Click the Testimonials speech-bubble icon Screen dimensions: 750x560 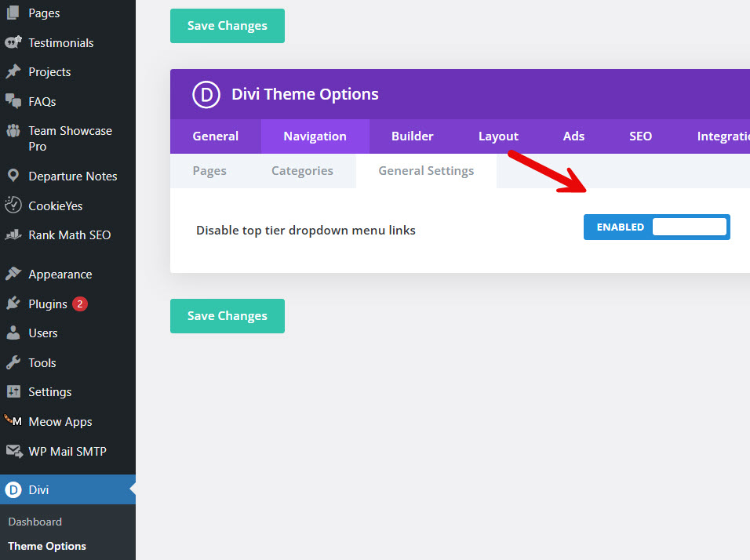tap(13, 42)
